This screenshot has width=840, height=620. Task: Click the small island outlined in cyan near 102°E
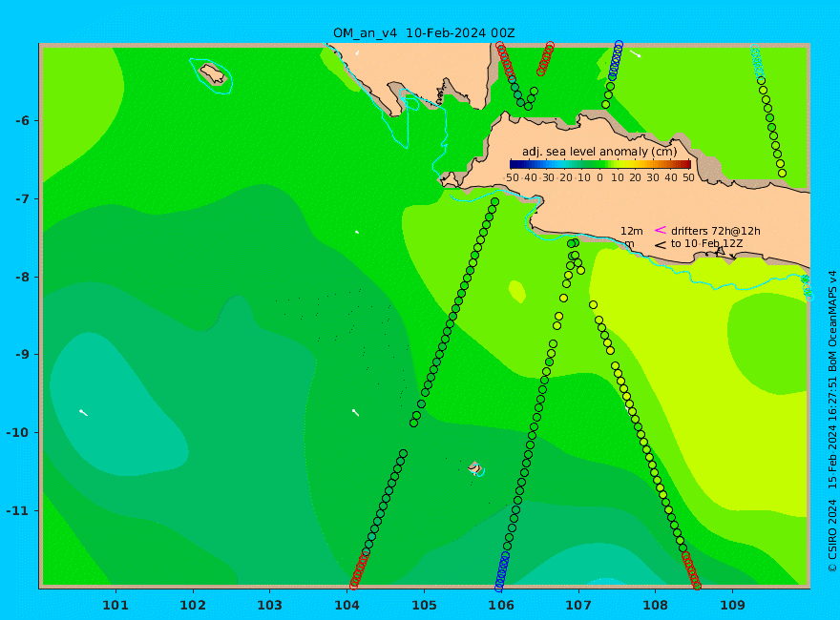click(213, 74)
